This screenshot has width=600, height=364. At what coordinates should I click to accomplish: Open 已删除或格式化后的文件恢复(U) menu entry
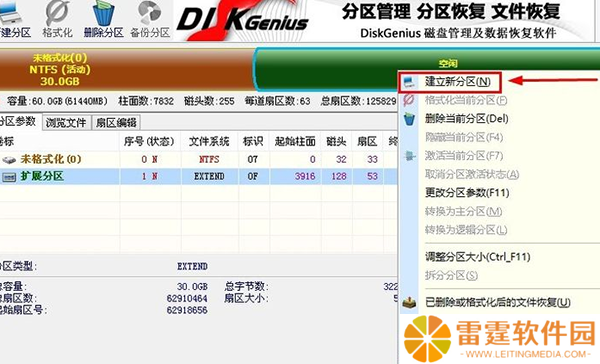coord(498,302)
